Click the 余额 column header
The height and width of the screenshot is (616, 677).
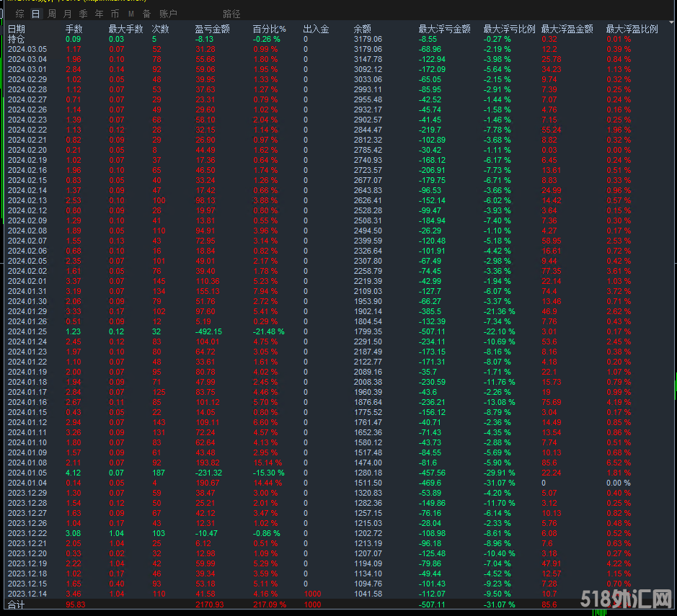[362, 29]
